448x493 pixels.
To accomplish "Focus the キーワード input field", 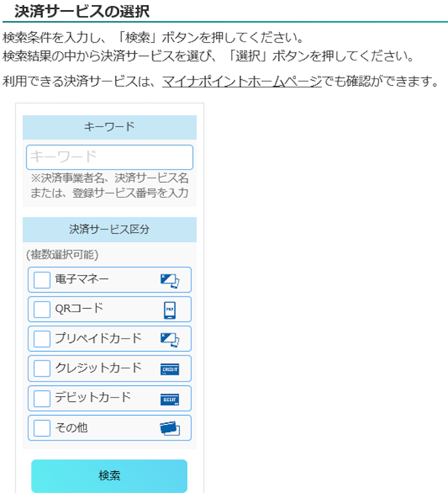I will 109,157.
